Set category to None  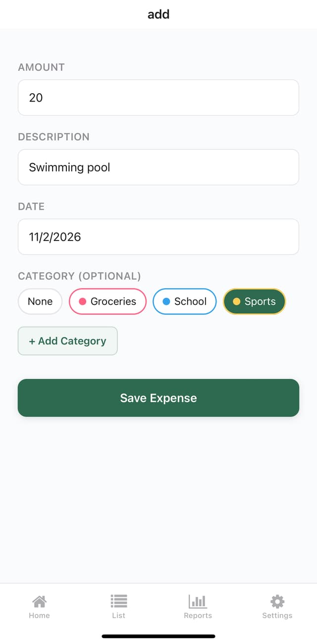pyautogui.click(x=40, y=301)
